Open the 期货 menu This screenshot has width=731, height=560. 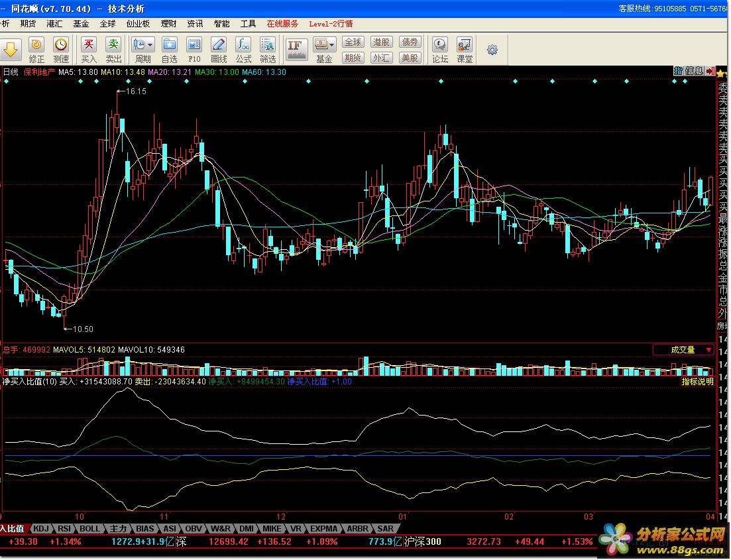coord(28,24)
